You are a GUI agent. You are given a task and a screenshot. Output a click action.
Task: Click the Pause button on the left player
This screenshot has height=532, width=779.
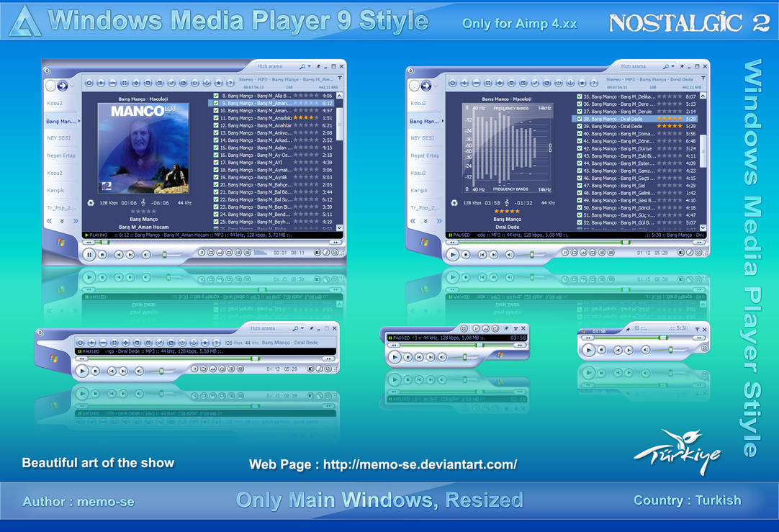89,255
